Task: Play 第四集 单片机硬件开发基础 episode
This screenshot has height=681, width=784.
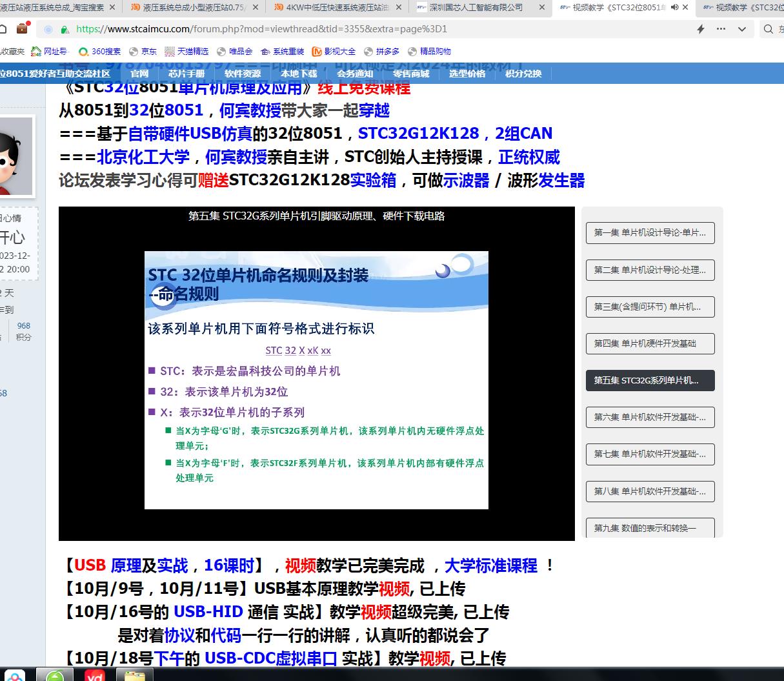Action: coord(650,343)
